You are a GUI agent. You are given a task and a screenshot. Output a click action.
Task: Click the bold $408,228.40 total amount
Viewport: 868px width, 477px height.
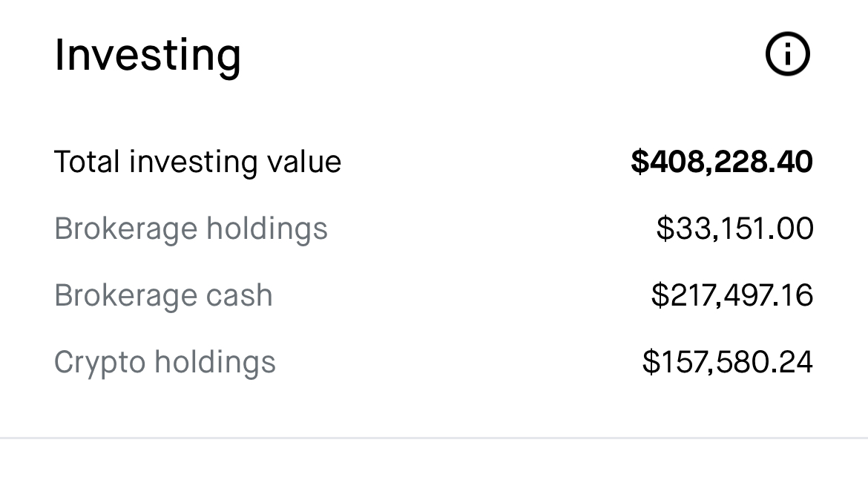721,162
